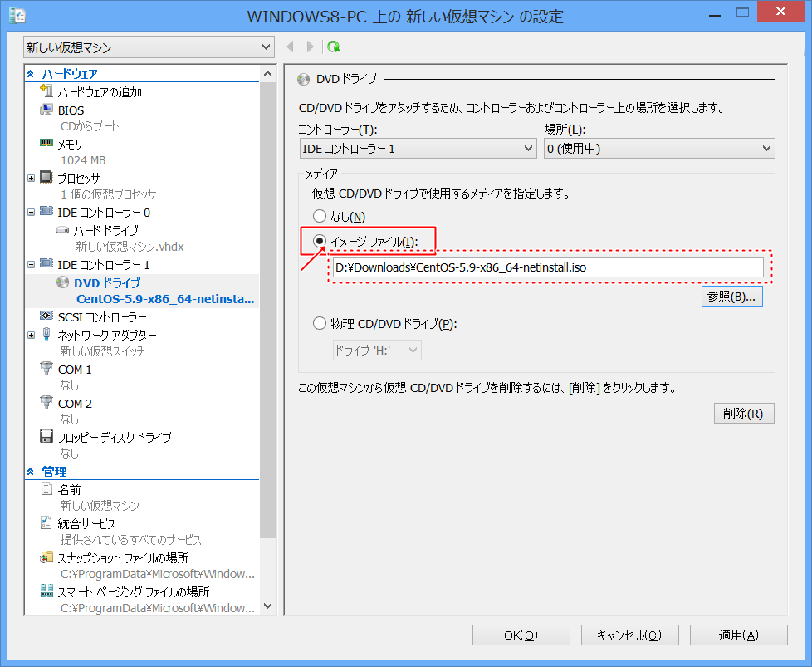812x667 pixels.
Task: Select the processor chip icon
Action: (x=46, y=177)
